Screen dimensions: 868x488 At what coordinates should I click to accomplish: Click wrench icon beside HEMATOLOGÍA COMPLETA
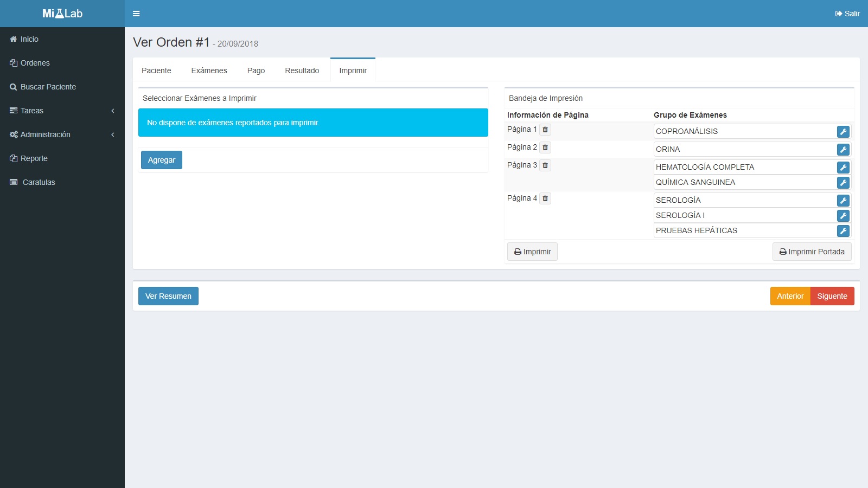point(843,167)
